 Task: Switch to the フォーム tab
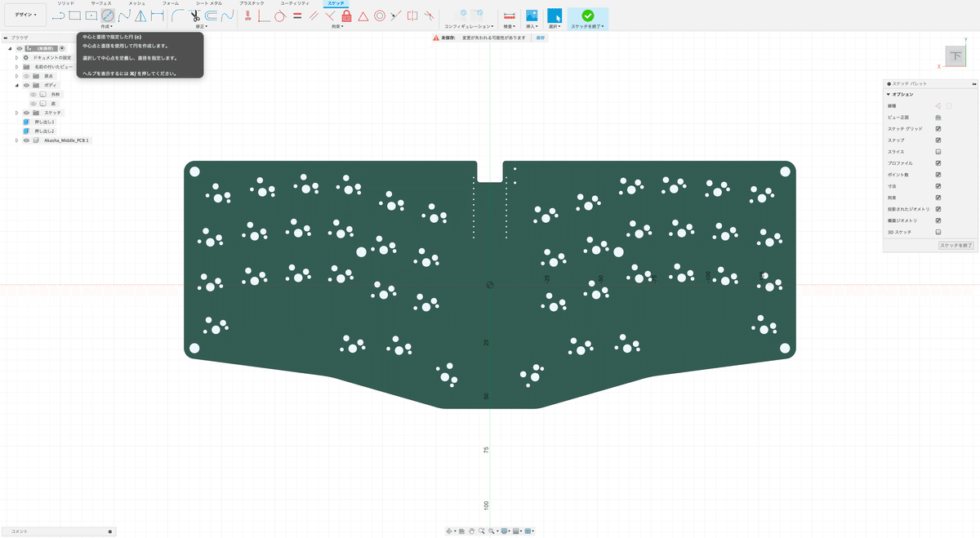[170, 3]
